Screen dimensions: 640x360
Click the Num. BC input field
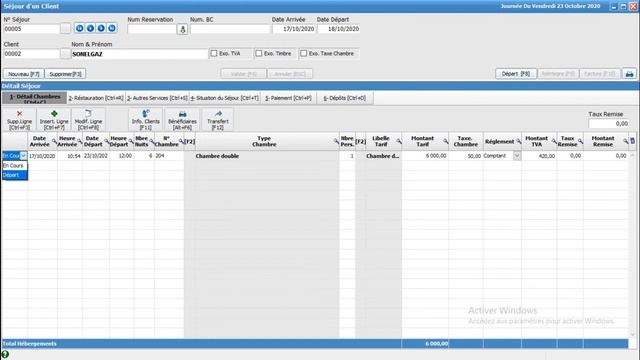tap(230, 29)
